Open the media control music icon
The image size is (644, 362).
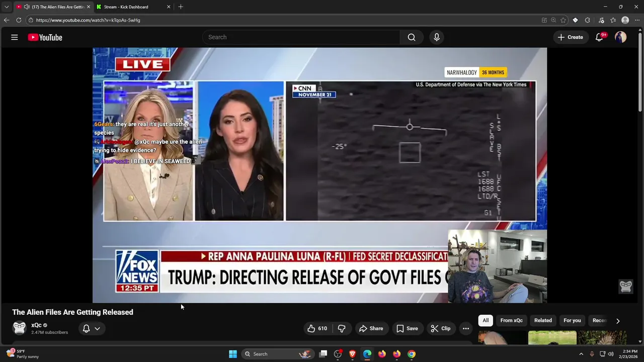pyautogui.click(x=601, y=20)
